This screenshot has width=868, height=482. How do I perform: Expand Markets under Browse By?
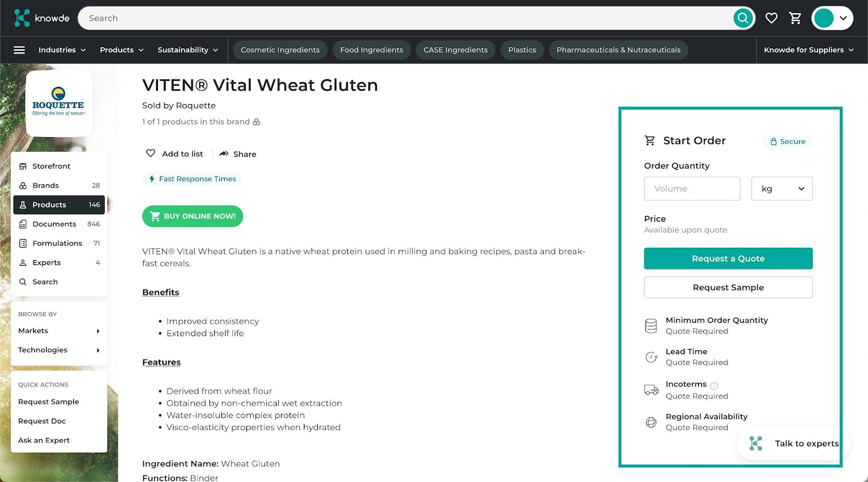tap(59, 331)
